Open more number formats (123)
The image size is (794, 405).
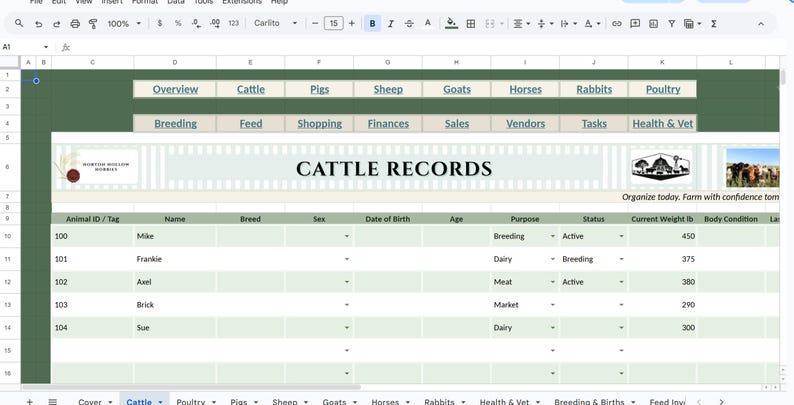pyautogui.click(x=233, y=23)
